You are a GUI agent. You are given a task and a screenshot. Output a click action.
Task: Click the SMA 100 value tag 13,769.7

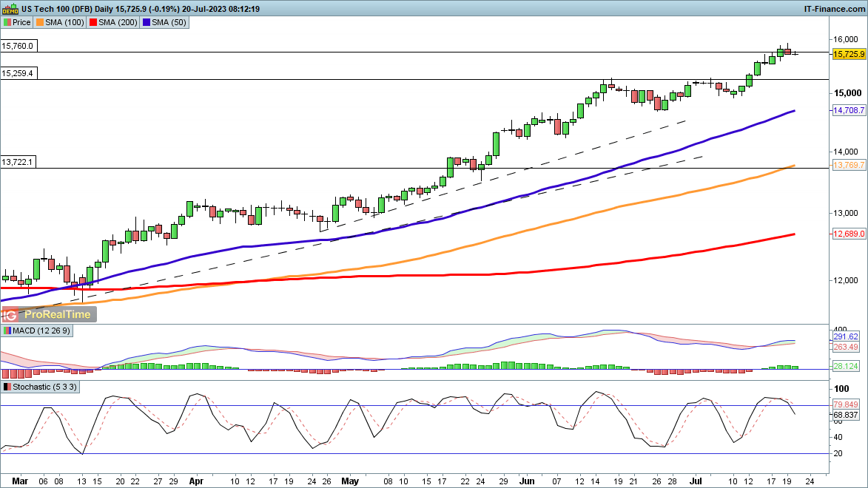point(849,165)
